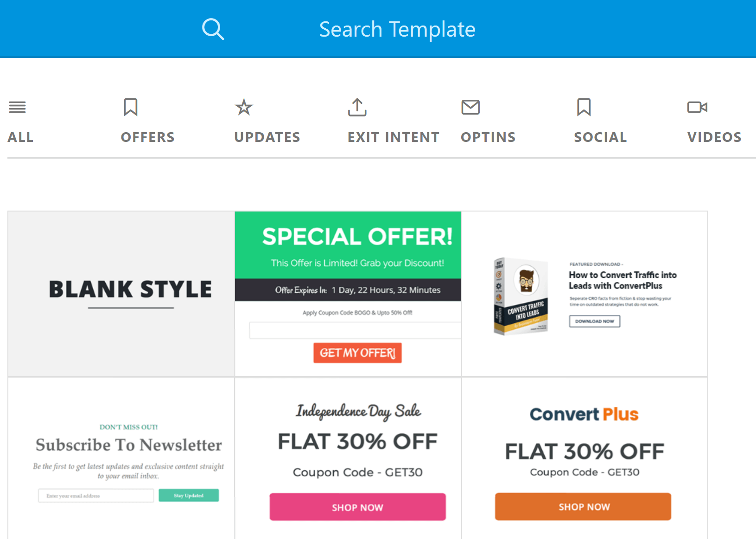The height and width of the screenshot is (539, 756).
Task: Click the email address entry field
Action: (95, 495)
